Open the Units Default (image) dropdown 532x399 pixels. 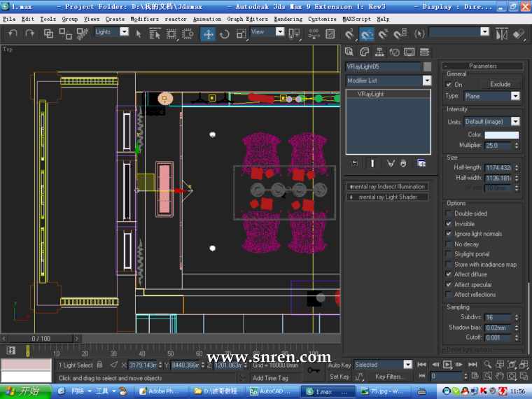(515, 121)
